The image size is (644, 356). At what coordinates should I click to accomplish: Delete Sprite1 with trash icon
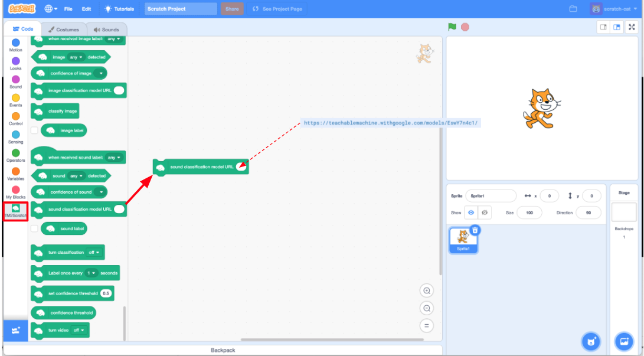click(x=475, y=230)
